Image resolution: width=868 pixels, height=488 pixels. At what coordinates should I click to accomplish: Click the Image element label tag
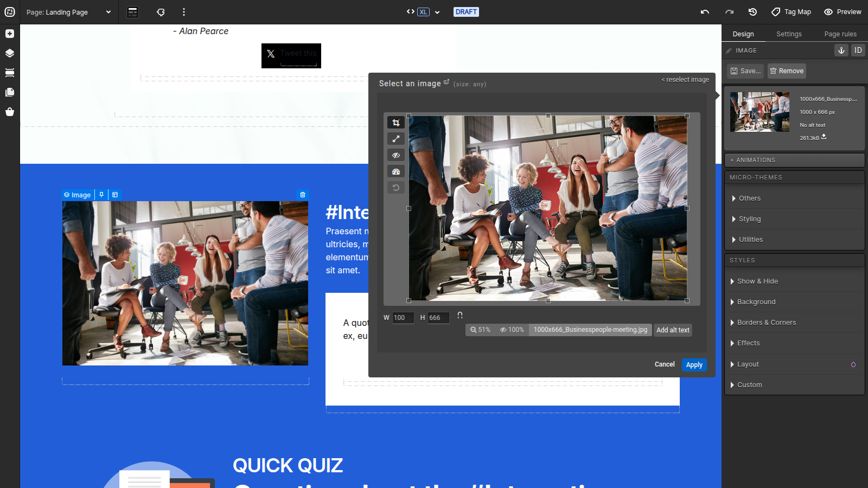[78, 195]
